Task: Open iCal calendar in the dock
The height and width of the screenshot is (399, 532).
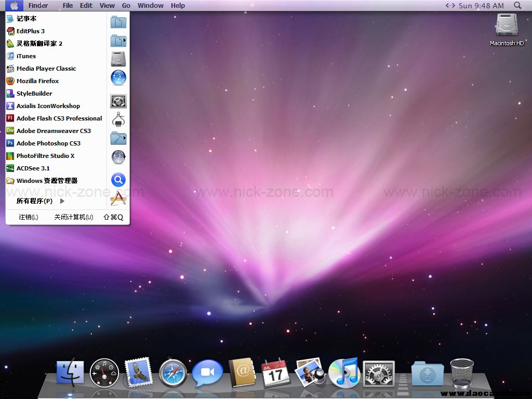Action: pos(275,373)
